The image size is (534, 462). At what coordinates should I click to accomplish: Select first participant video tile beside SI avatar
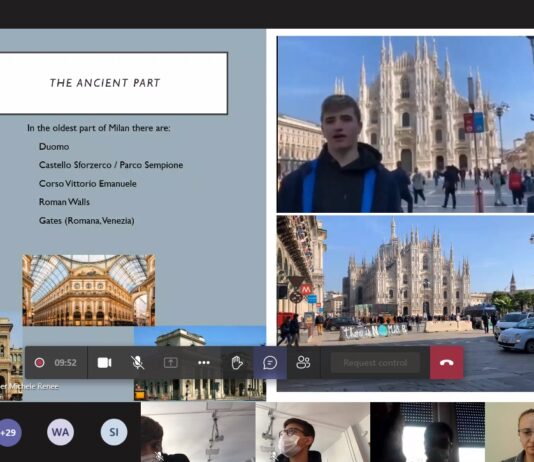[x=198, y=432]
